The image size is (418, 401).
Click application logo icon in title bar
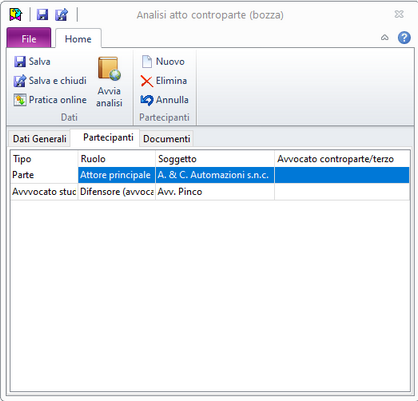point(16,15)
